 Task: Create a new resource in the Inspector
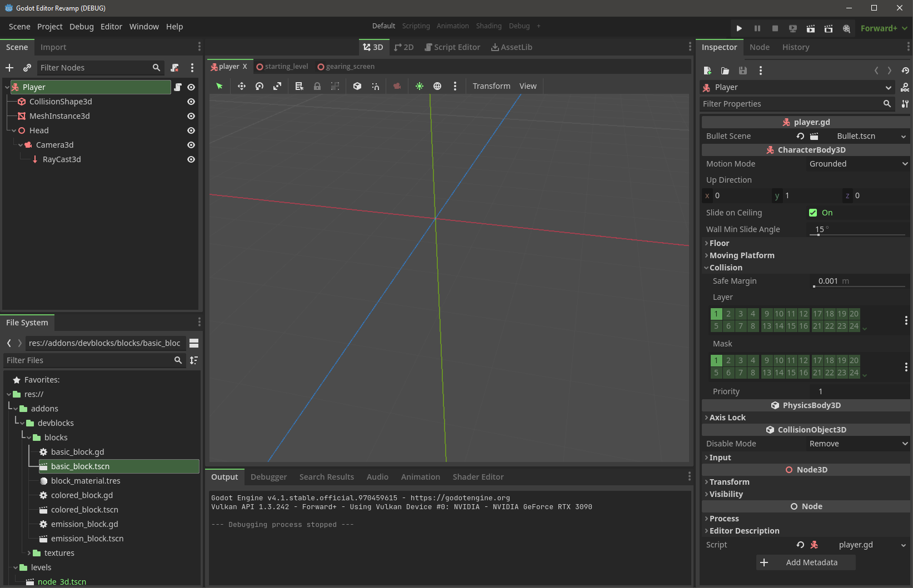707,71
